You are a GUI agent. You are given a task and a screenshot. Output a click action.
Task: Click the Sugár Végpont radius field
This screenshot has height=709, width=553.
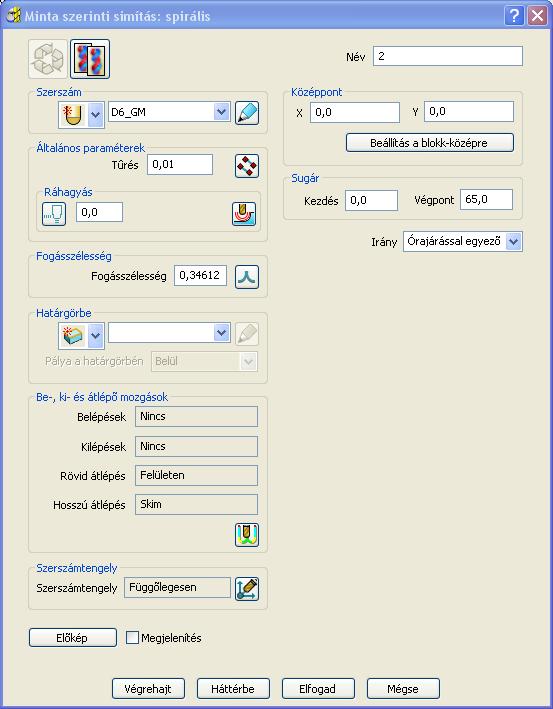coord(487,199)
